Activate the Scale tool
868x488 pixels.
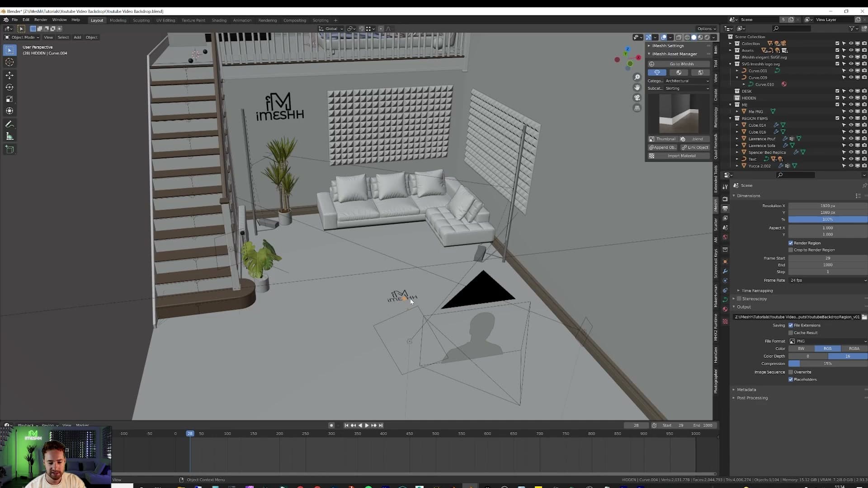pyautogui.click(x=9, y=99)
